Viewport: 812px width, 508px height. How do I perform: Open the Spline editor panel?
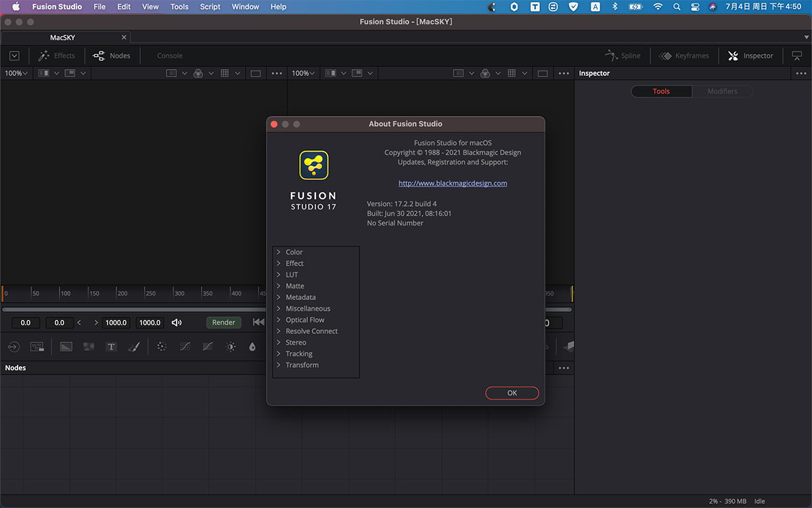coord(623,56)
